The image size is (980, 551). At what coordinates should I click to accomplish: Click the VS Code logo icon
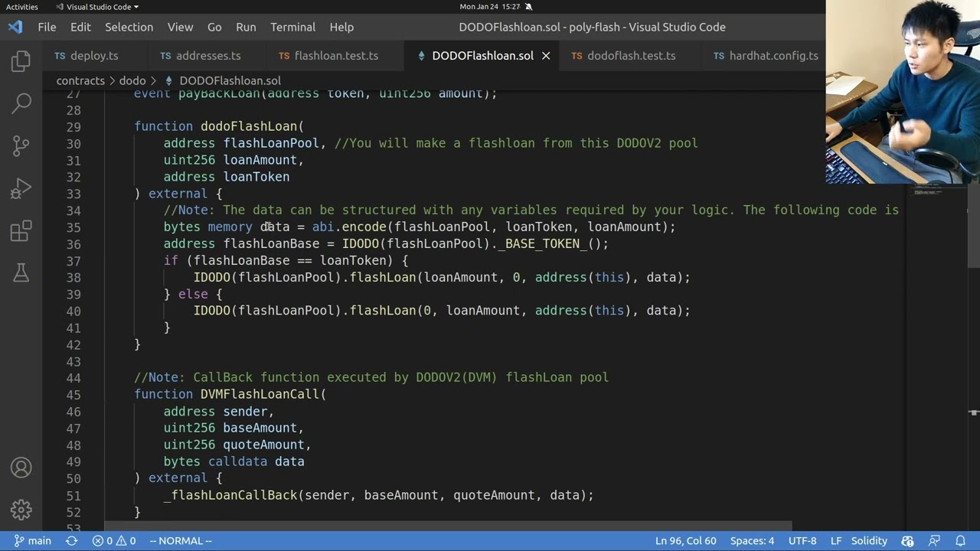point(15,27)
